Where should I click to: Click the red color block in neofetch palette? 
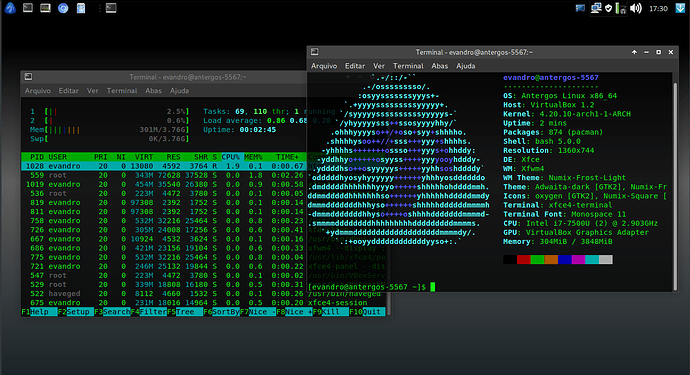pos(523,260)
